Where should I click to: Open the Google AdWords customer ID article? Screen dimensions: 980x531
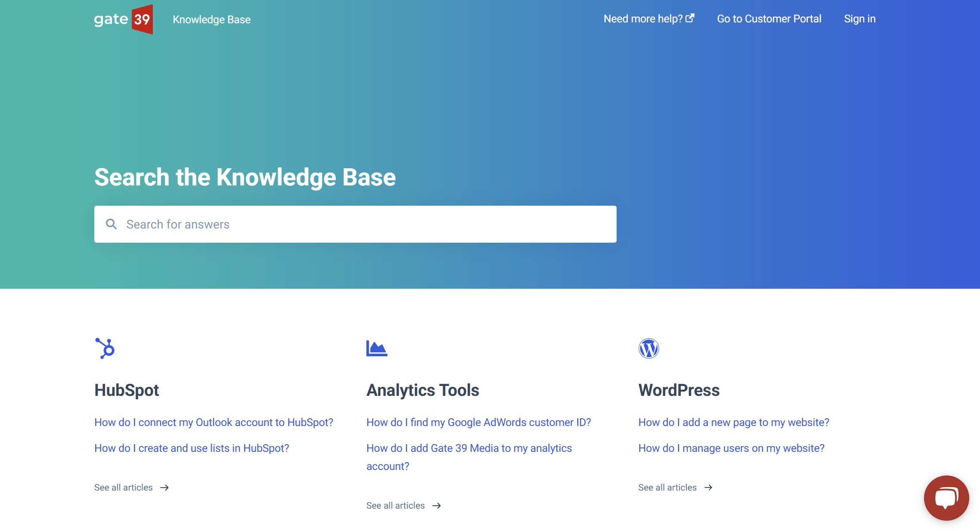tap(478, 422)
